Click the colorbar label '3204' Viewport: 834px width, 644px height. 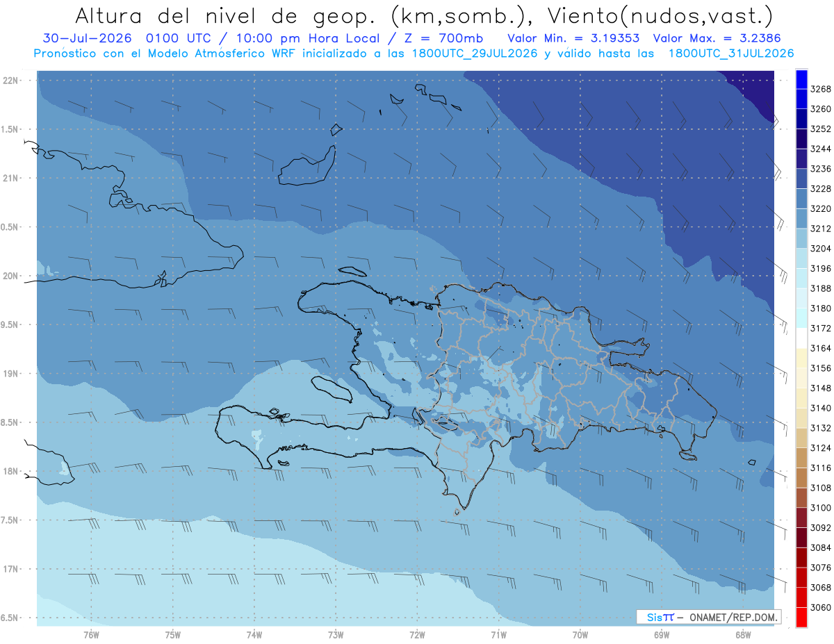coord(821,249)
